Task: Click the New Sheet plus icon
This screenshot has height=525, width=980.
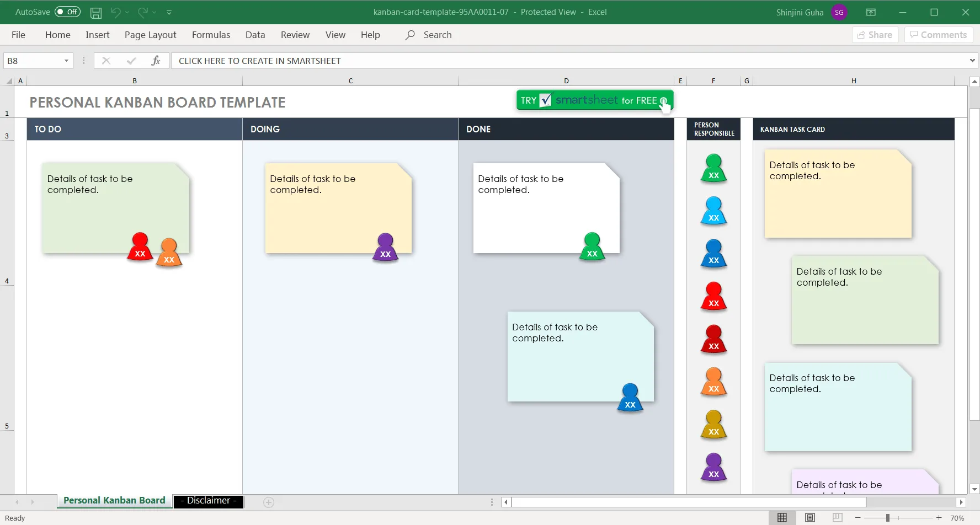Action: click(x=269, y=502)
